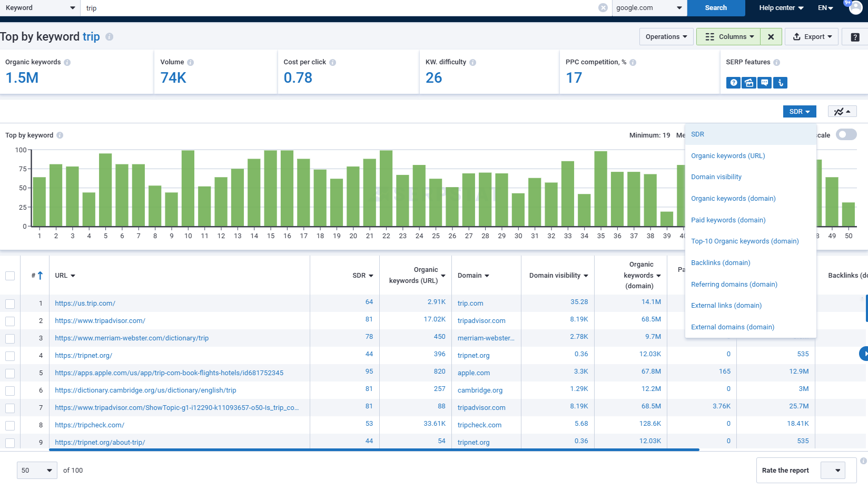Select External links (domain) menu option
The height and width of the screenshot is (489, 868).
[x=751, y=306]
